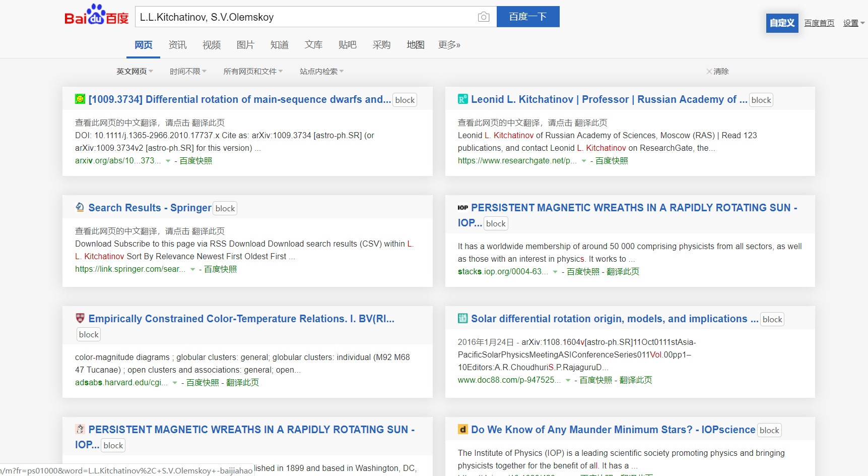Viewport: 868px width, 476px height.
Task: Click the Baidu logo
Action: [x=96, y=16]
